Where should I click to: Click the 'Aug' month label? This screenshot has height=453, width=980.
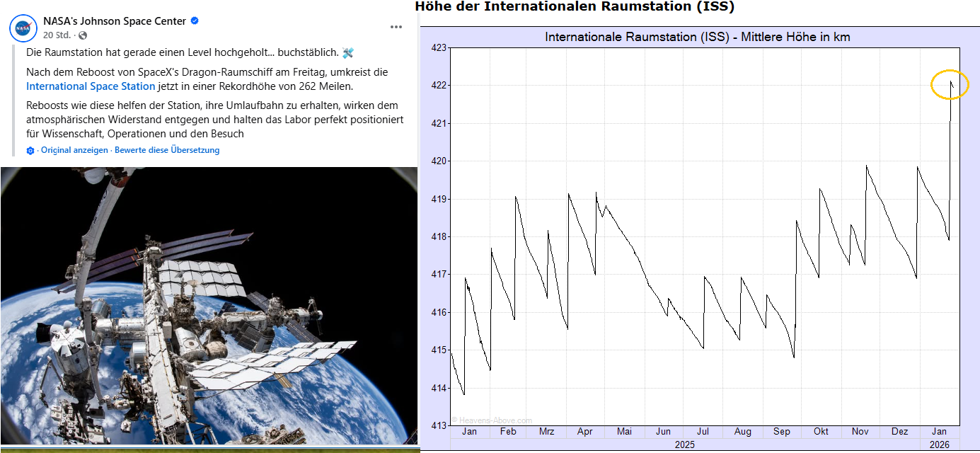[x=743, y=432]
